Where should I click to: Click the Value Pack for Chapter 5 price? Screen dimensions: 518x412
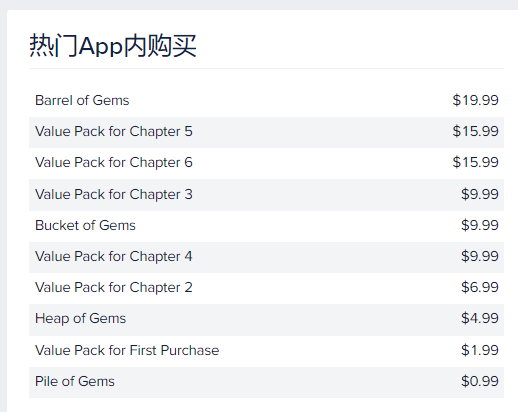coord(475,131)
